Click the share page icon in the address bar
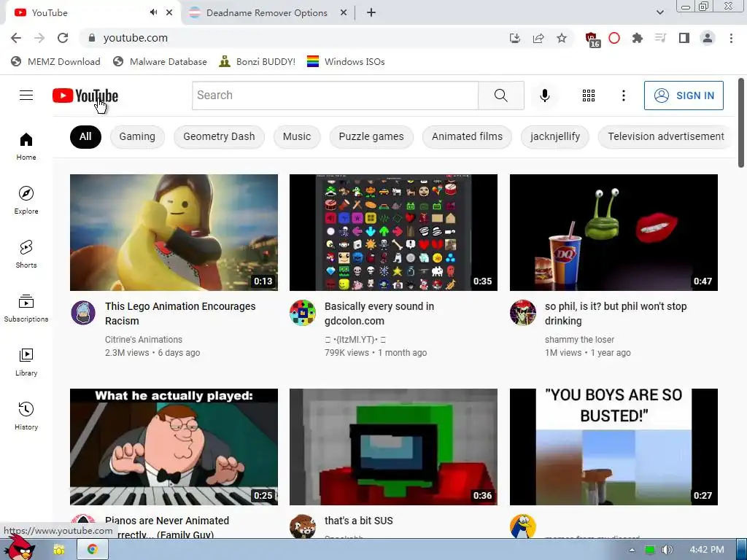The height and width of the screenshot is (560, 747). tap(538, 38)
